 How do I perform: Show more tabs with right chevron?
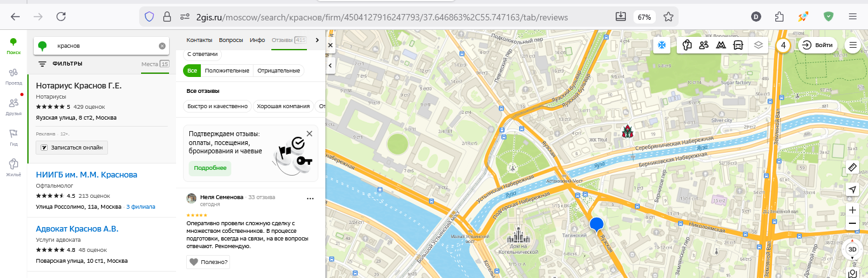pos(317,40)
